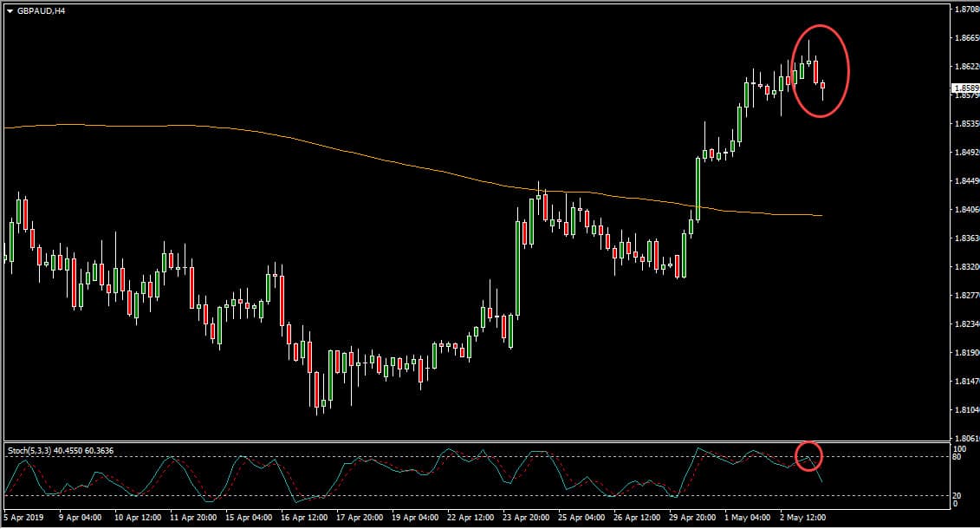The height and width of the screenshot is (529, 980).
Task: Select the tall green candle at 29 Apr 20:00
Action: coord(698,186)
